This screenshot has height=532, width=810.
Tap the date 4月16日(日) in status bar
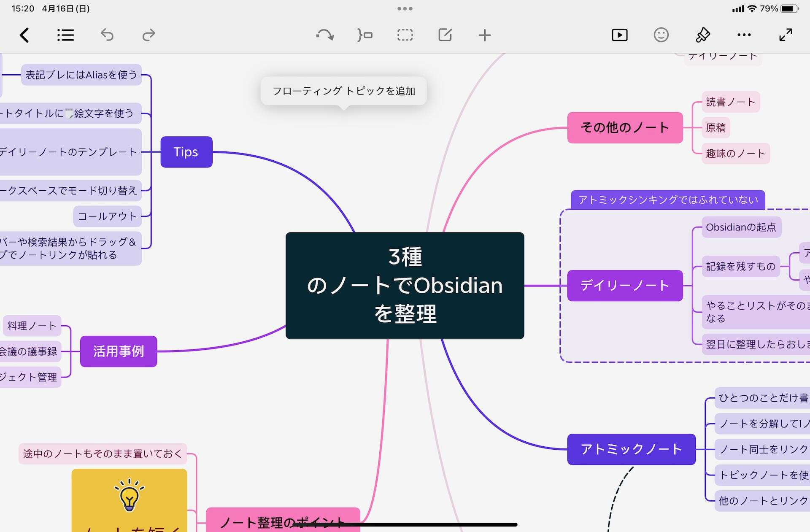[x=65, y=8]
